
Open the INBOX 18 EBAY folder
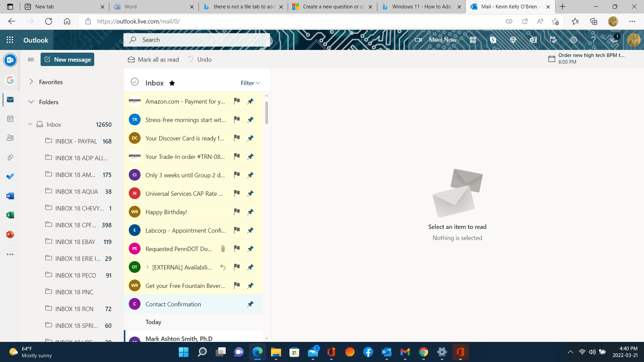point(75,242)
